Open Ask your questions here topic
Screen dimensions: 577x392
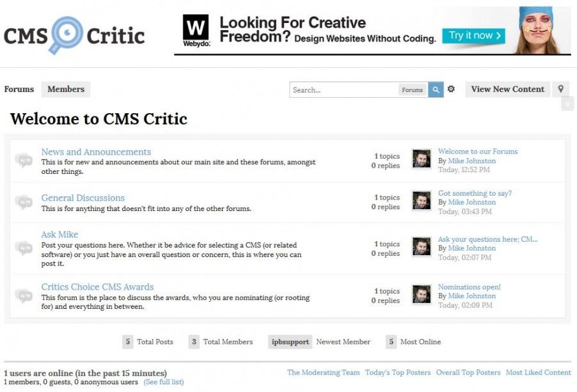click(487, 239)
